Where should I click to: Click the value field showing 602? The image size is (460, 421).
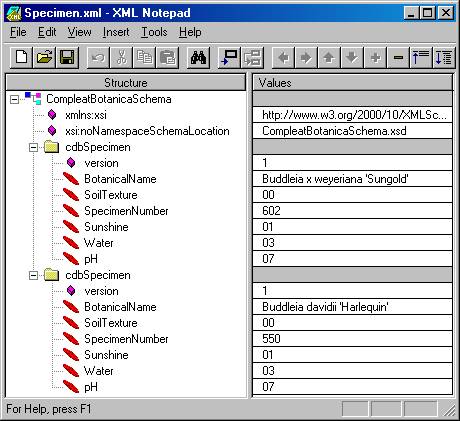point(353,211)
